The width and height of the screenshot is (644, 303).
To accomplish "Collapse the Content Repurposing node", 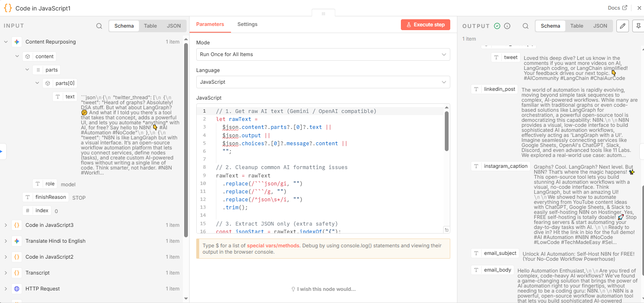I will pos(6,42).
